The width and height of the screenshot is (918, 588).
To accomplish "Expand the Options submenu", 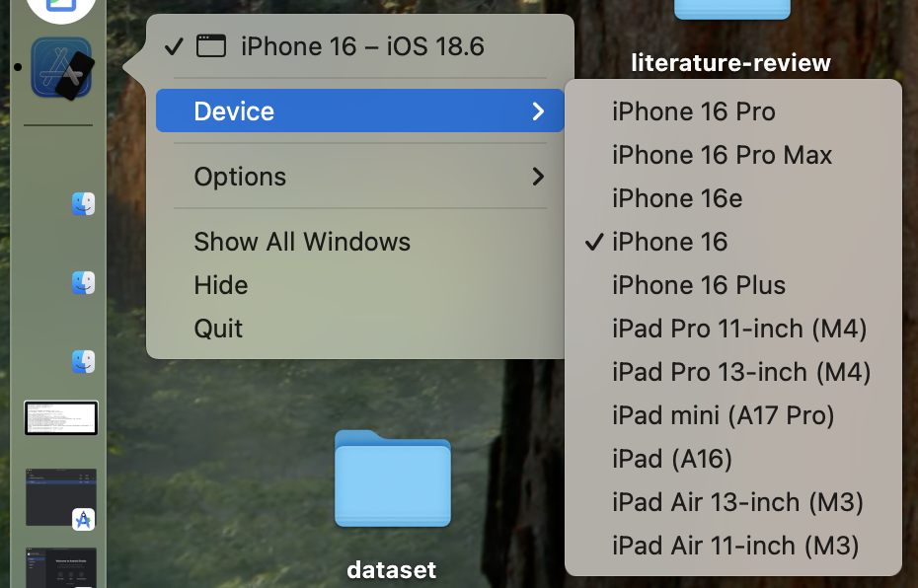I will (360, 177).
